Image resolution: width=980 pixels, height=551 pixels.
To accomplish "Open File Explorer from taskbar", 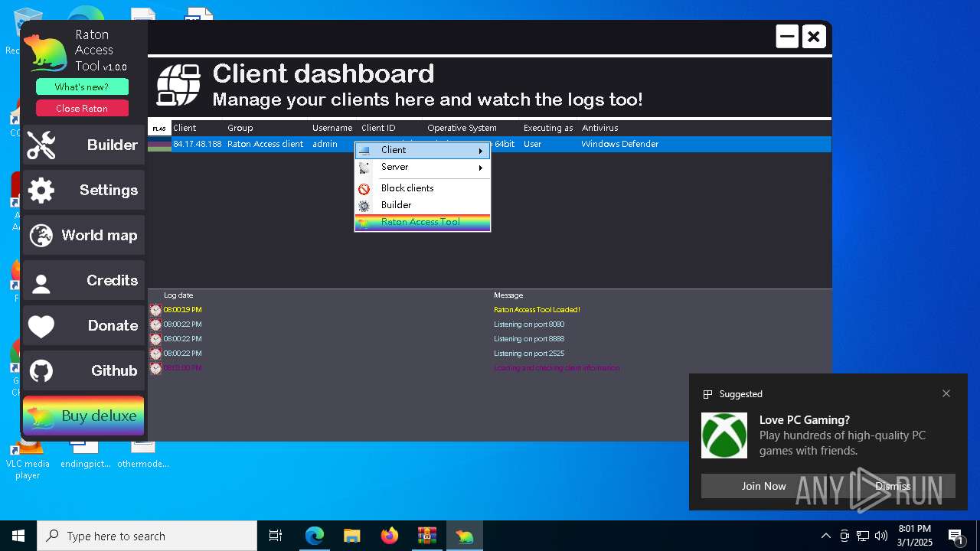I will pos(351,536).
